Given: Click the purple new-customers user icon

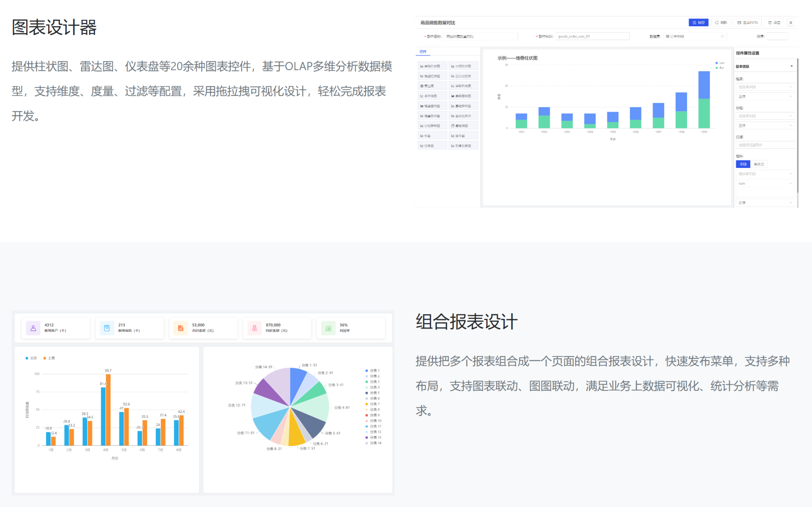Looking at the screenshot, I should coord(33,328).
